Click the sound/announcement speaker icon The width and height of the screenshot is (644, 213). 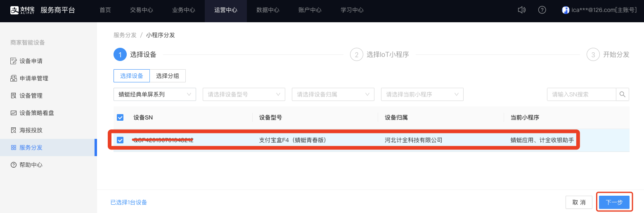click(522, 10)
